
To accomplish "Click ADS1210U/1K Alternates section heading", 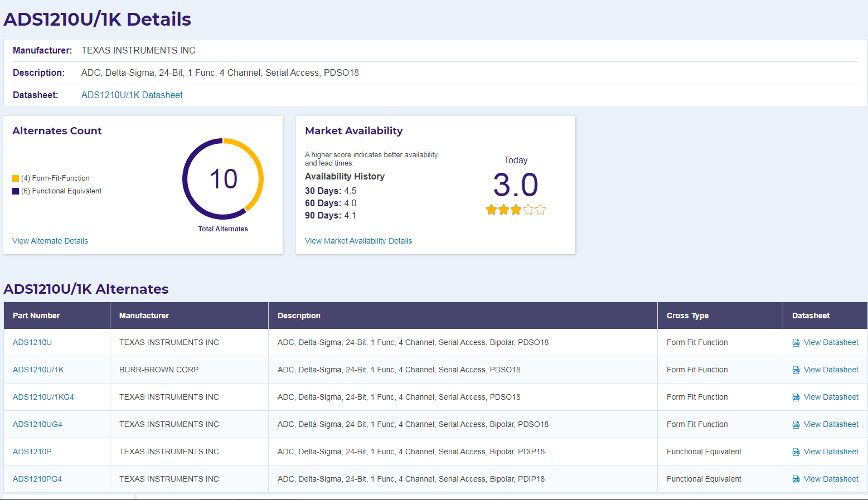I will (86, 289).
